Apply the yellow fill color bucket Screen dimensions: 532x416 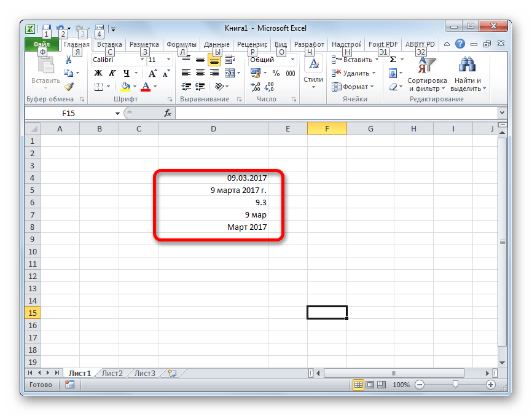(125, 87)
